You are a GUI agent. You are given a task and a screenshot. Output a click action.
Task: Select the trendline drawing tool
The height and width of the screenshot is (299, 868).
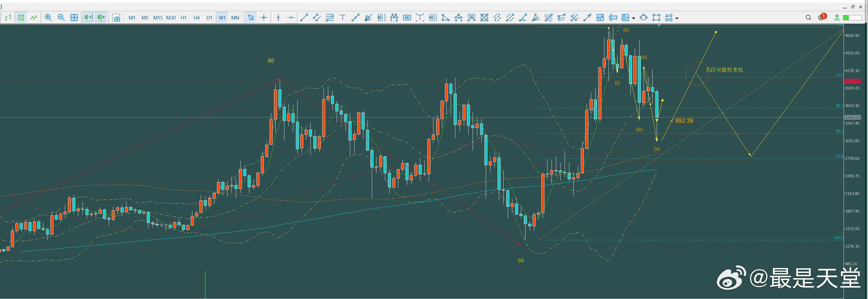(304, 18)
